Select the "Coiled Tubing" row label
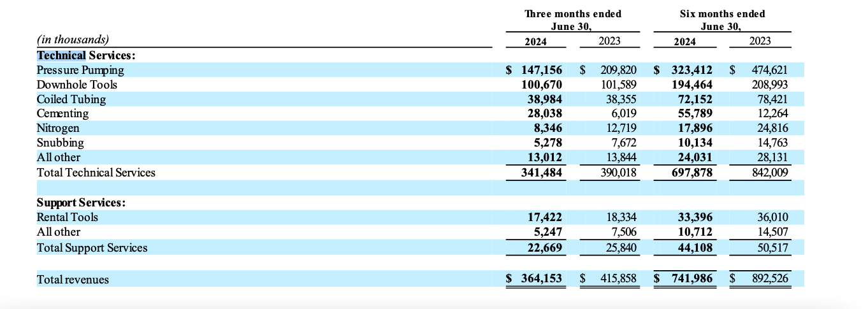 pos(71,99)
